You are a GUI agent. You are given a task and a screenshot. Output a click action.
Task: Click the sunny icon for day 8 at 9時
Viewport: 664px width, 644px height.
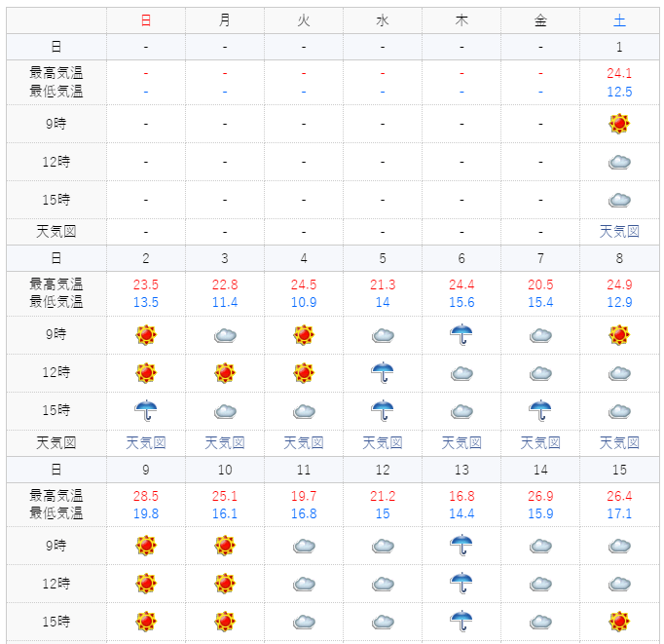[x=619, y=335]
